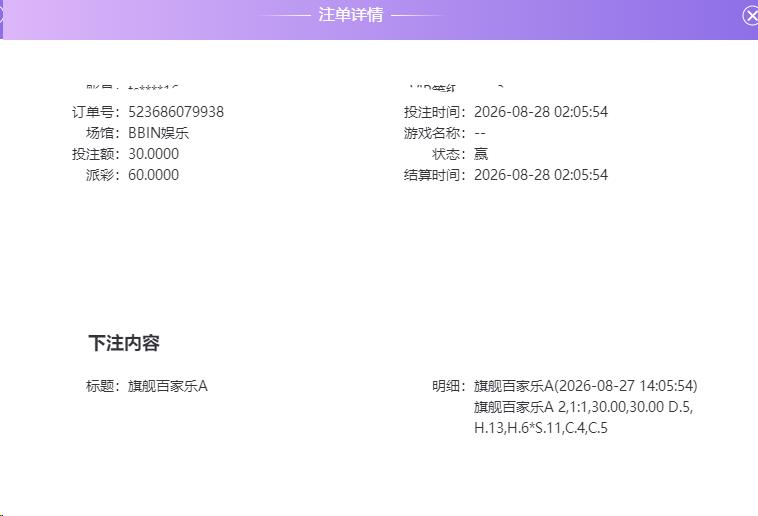Click the 注单详情 title text
This screenshot has height=516, width=758.
pyautogui.click(x=350, y=15)
